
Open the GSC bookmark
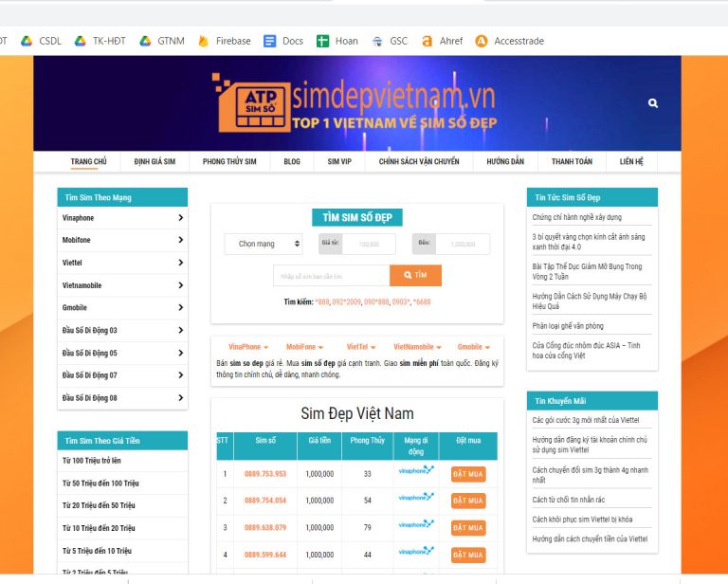(390, 41)
